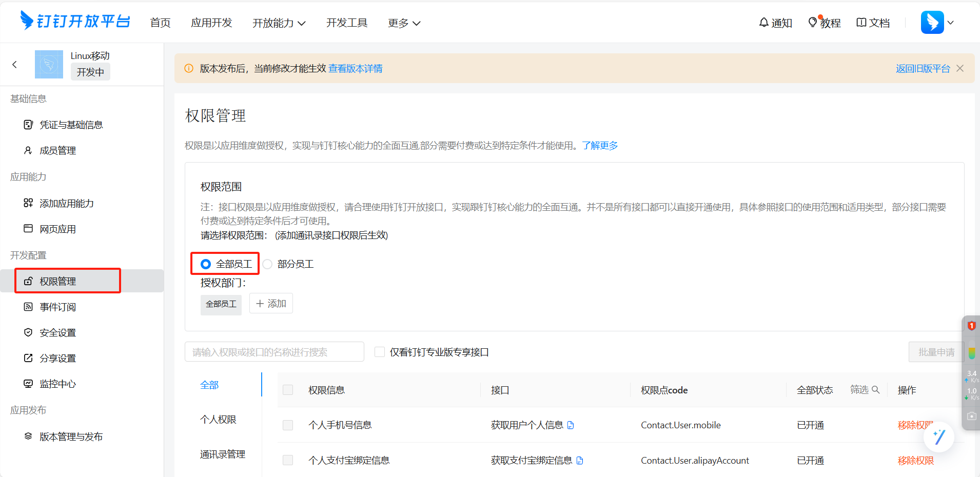980x477 pixels.
Task: Click the person icon beside 成员管理
Action: click(x=28, y=150)
